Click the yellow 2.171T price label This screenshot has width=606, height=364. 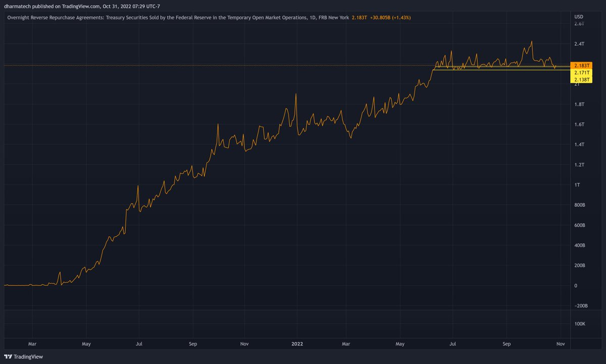pyautogui.click(x=582, y=73)
